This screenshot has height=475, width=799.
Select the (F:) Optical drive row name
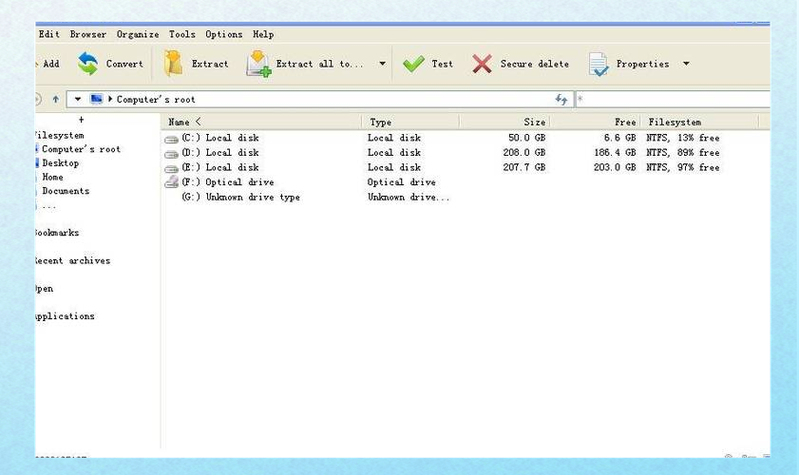coord(228,182)
